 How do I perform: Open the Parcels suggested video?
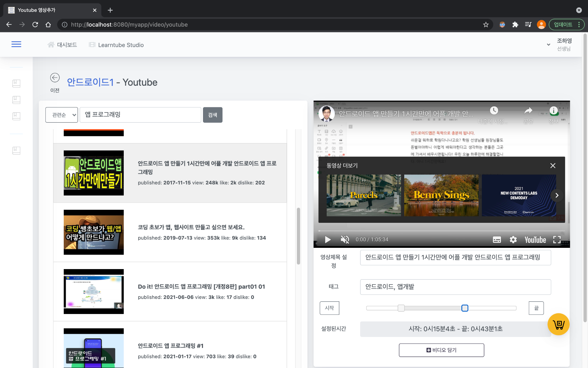[364, 195]
